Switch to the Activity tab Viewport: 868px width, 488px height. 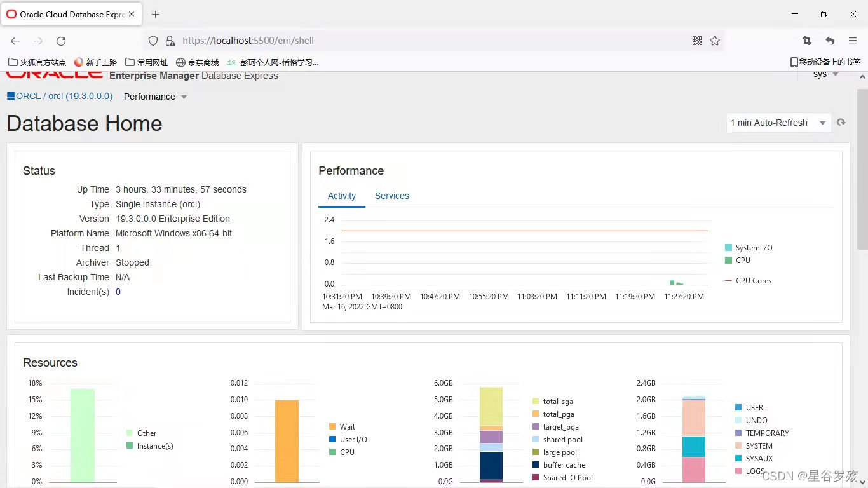[342, 196]
